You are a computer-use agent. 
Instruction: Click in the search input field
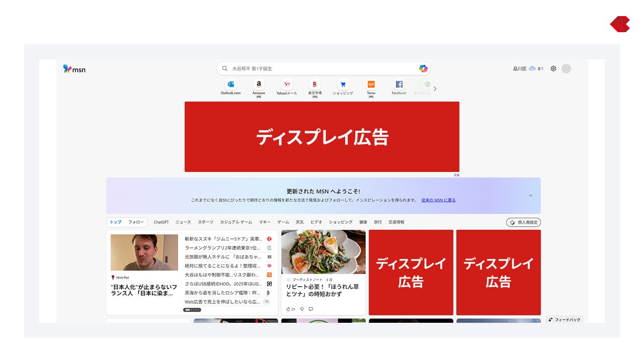[x=323, y=68]
